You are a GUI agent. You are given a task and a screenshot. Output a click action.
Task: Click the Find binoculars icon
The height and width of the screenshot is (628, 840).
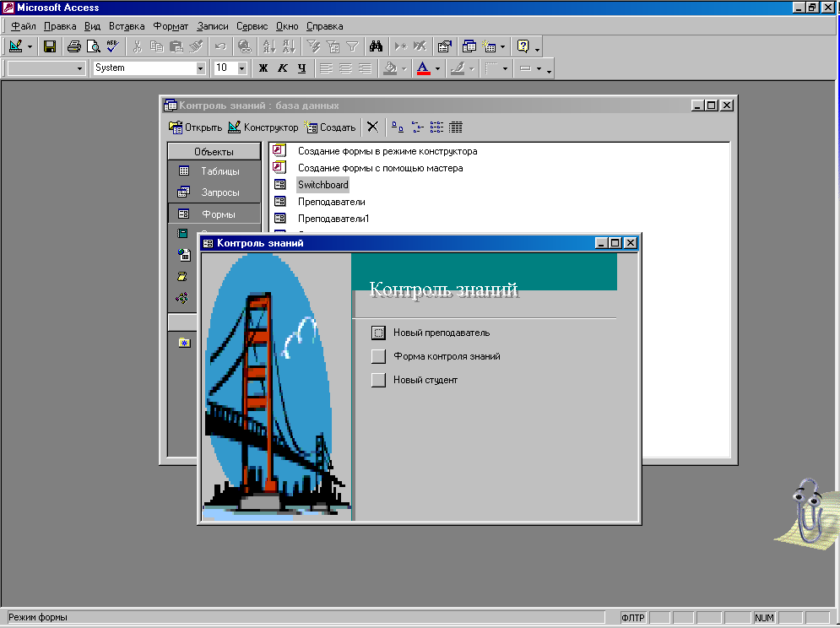click(376, 46)
